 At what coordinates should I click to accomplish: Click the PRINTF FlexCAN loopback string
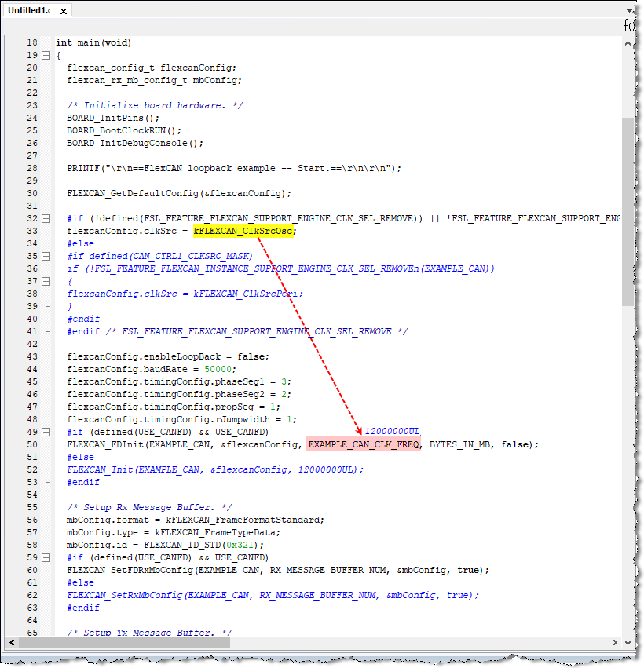coord(196,167)
